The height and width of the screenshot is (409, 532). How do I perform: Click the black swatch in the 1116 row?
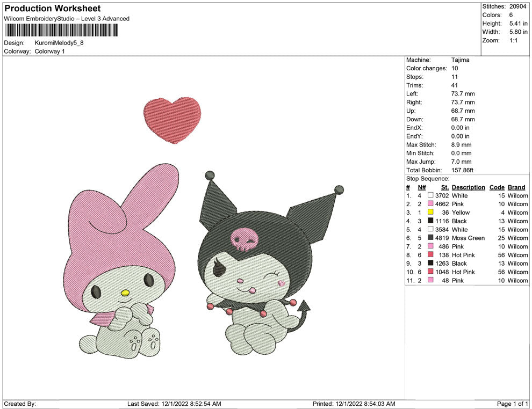[x=430, y=221]
